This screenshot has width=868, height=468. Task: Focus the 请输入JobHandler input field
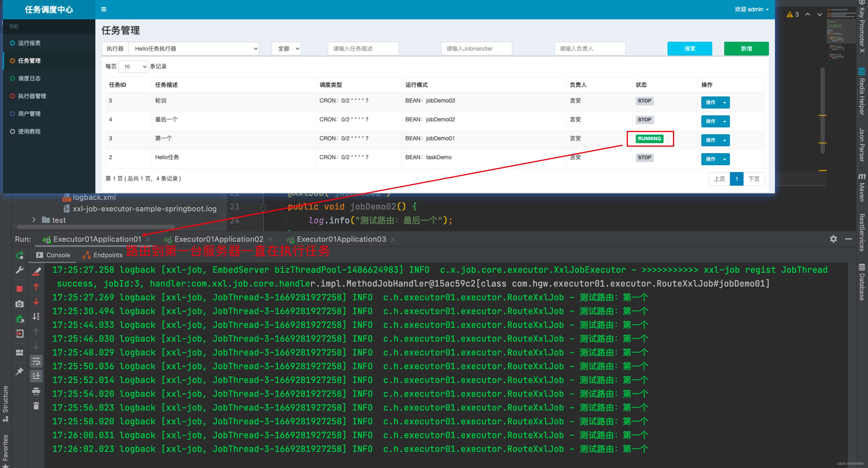[477, 49]
